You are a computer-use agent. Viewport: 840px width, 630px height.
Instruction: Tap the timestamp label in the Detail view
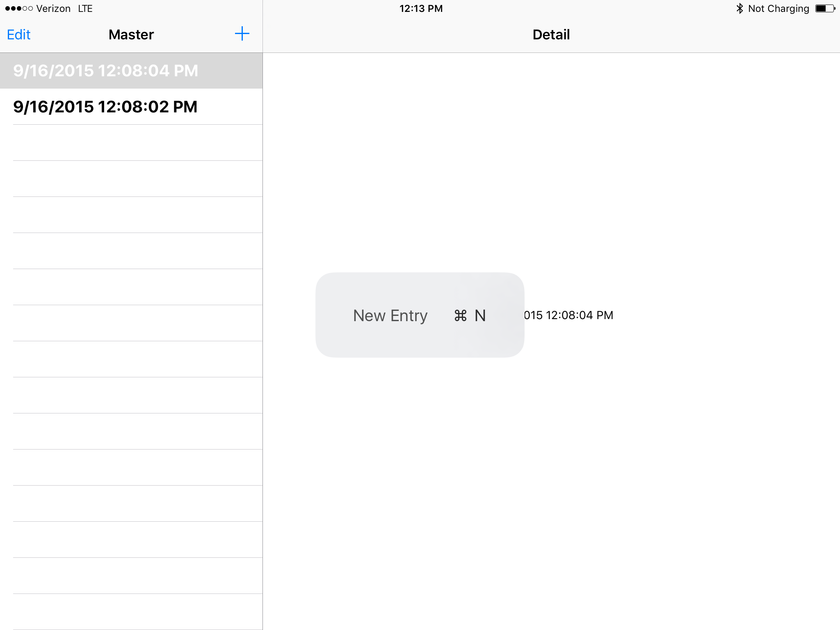click(570, 315)
